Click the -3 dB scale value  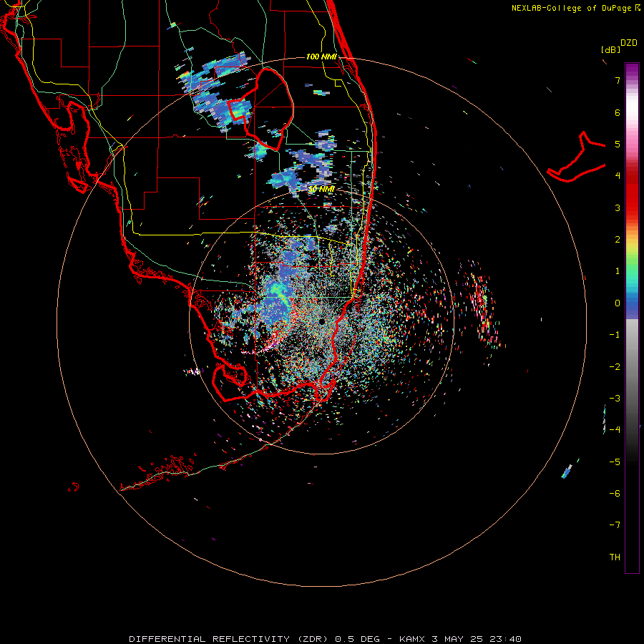tap(615, 399)
